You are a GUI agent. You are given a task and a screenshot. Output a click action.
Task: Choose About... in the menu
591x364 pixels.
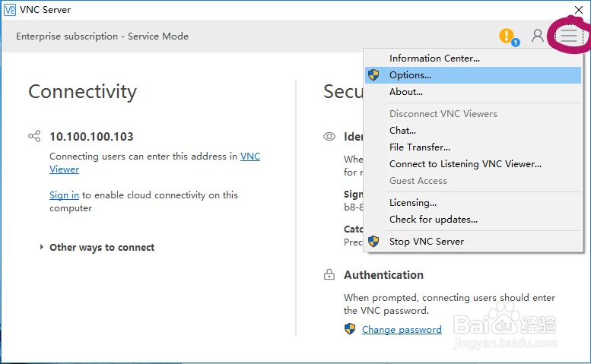coord(405,92)
